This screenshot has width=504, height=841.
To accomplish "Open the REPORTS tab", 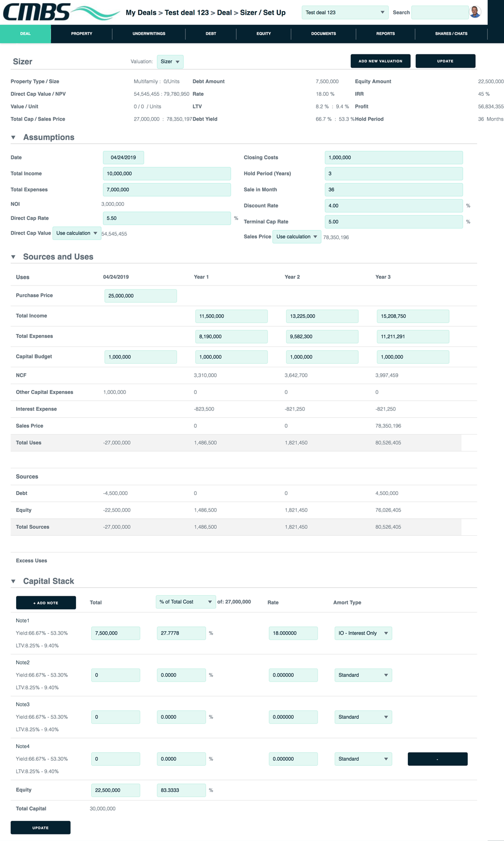I will tap(386, 34).
